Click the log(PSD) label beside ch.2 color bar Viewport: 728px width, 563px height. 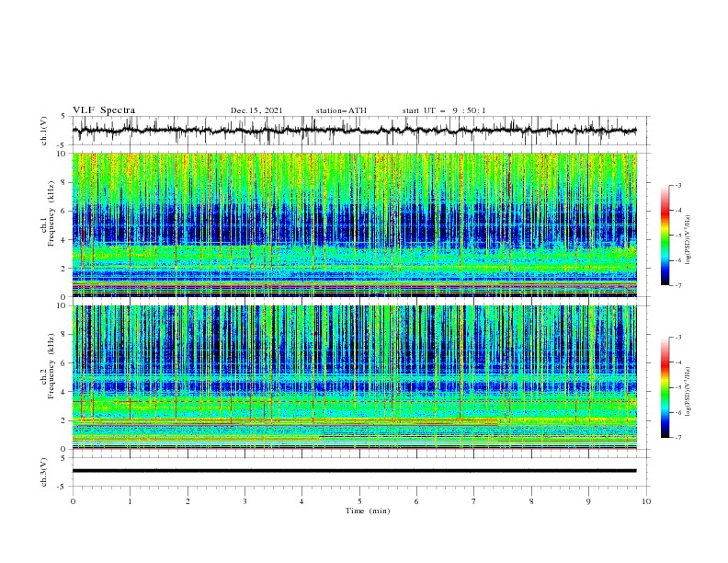tap(688, 392)
